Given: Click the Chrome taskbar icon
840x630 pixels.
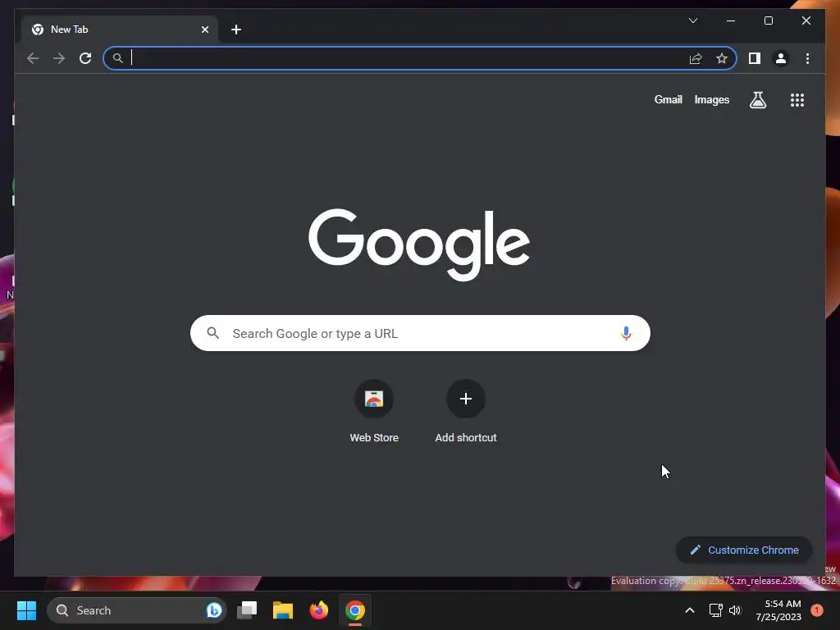Looking at the screenshot, I should point(354,610).
